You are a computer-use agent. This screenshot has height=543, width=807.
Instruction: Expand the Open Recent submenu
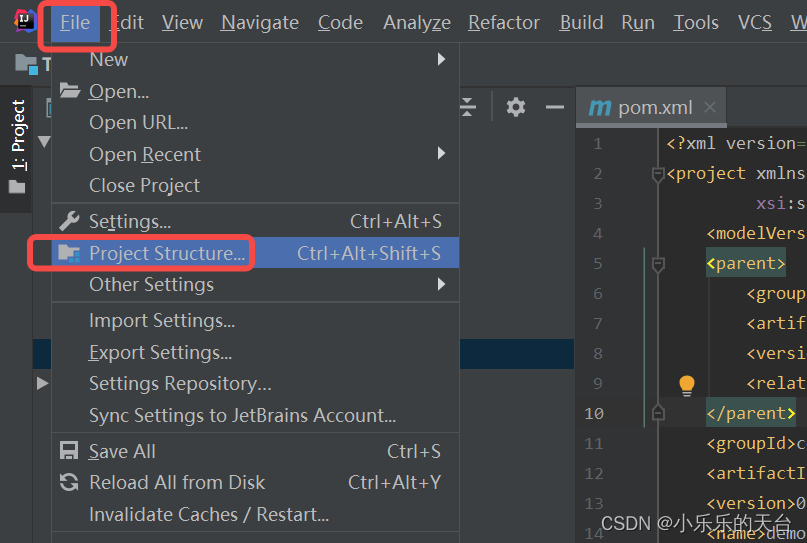tap(255, 154)
